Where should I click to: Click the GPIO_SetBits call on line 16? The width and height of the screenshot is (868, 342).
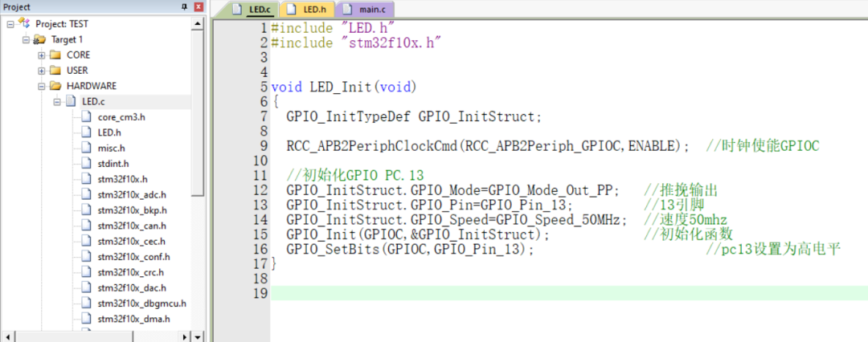411,251
